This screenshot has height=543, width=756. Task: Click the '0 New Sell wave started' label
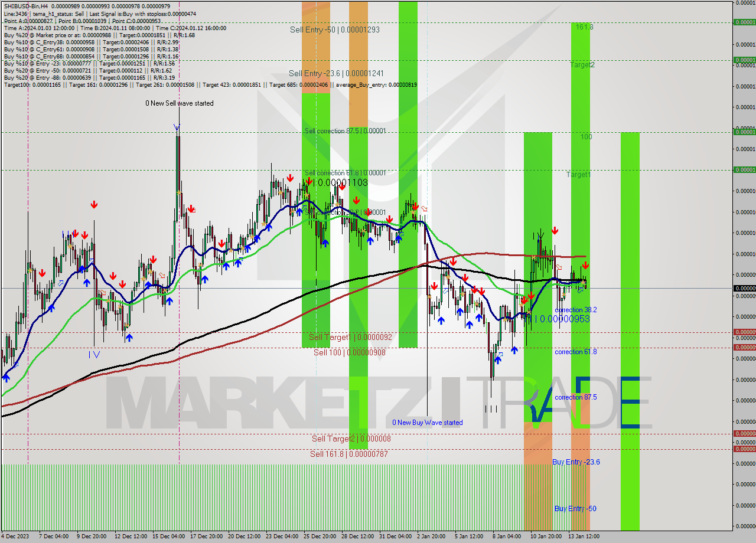(180, 103)
